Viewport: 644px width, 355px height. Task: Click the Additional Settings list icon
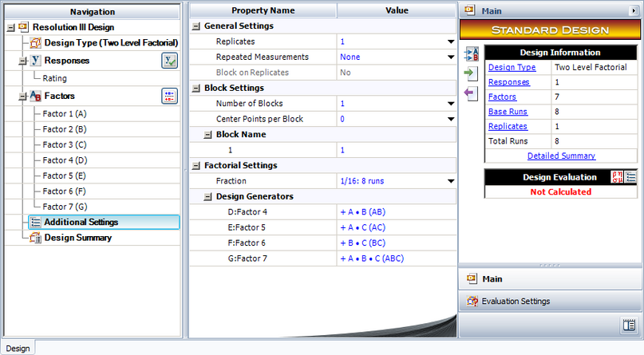pyautogui.click(x=36, y=222)
